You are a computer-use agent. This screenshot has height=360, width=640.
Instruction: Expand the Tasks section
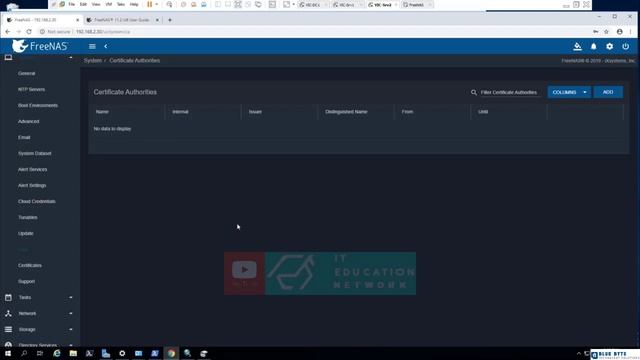pyautogui.click(x=71, y=298)
